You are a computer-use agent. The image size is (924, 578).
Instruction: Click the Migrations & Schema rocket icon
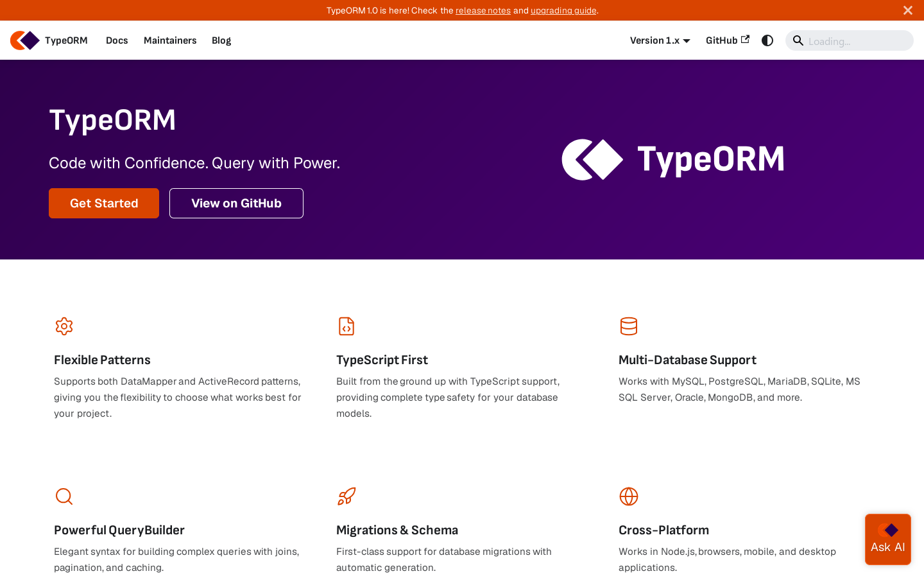(346, 496)
